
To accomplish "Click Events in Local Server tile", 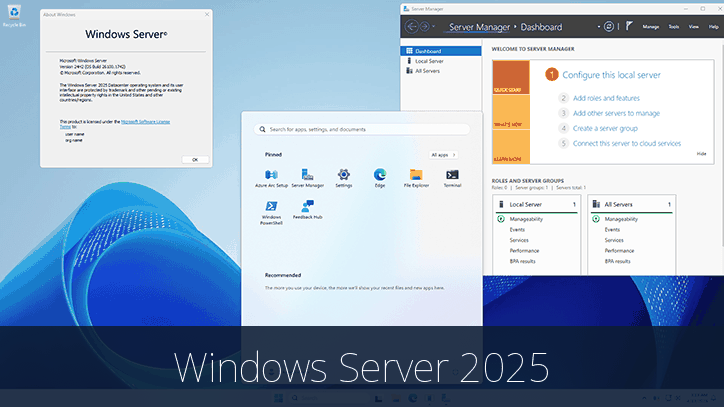I will point(517,230).
